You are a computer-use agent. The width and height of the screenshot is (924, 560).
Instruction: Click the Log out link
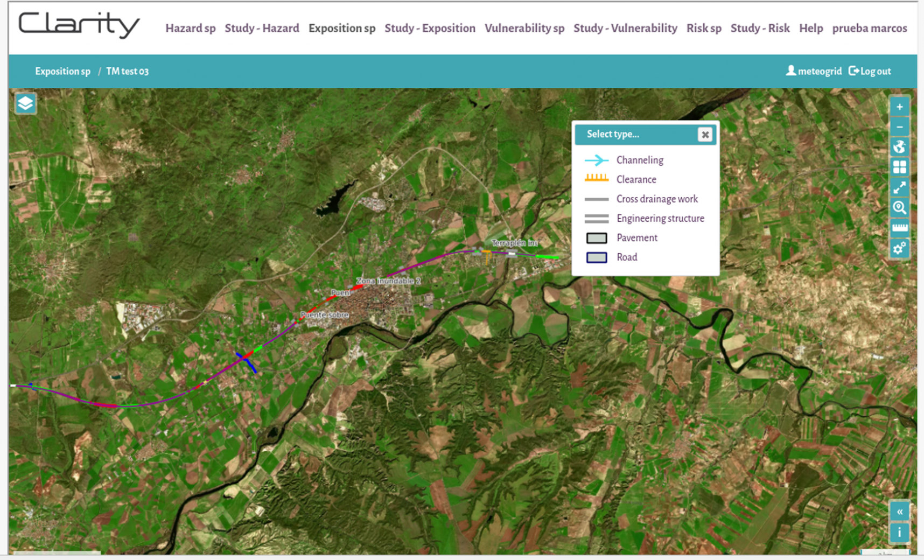click(870, 71)
